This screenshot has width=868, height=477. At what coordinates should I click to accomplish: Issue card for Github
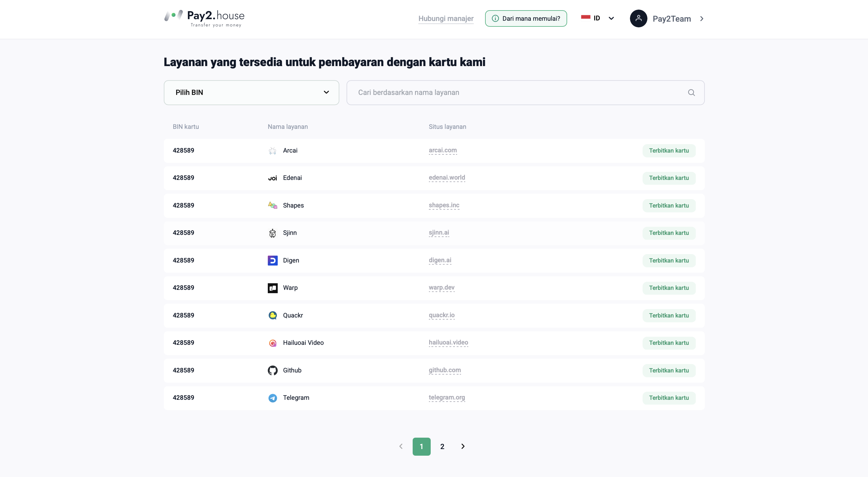click(669, 370)
